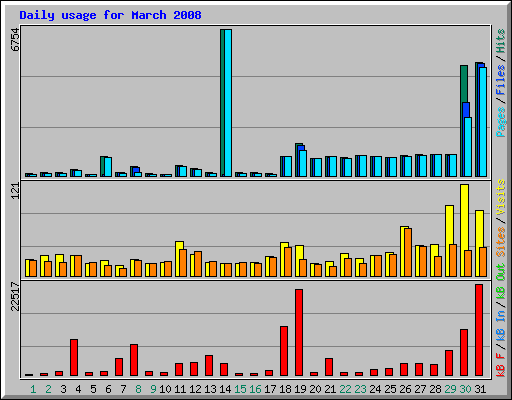Image resolution: width=512 pixels, height=400 pixels.
Task: Click day 6 on the date axis
Action: pyautogui.click(x=108, y=389)
